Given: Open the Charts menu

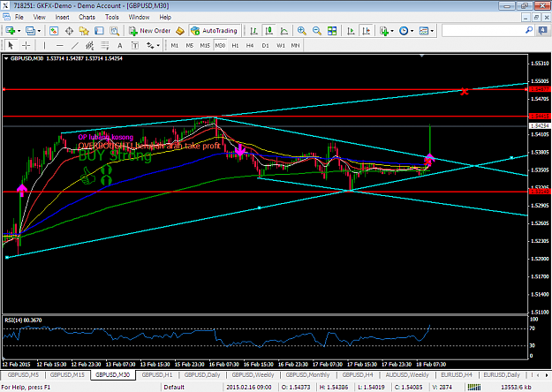Looking at the screenshot, I should (x=87, y=17).
